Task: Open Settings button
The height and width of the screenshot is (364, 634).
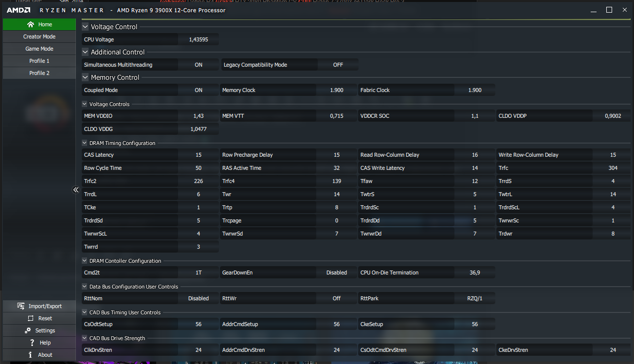Action: (39, 330)
